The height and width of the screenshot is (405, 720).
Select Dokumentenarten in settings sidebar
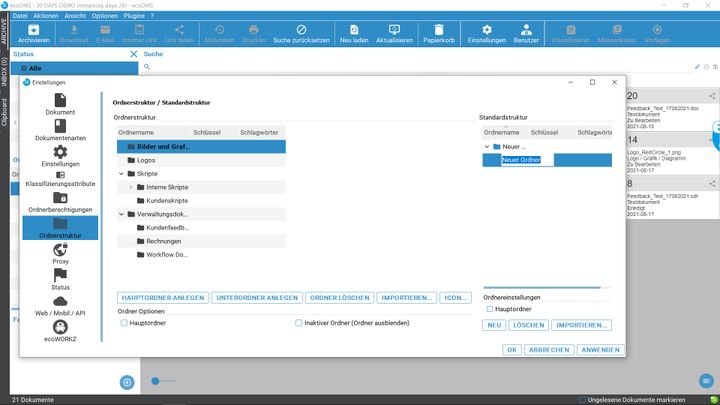click(60, 130)
